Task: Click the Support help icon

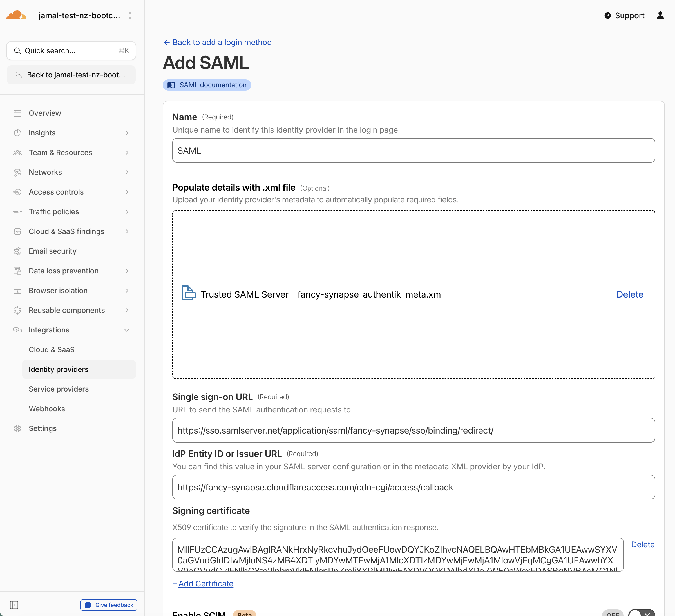Action: [x=607, y=16]
